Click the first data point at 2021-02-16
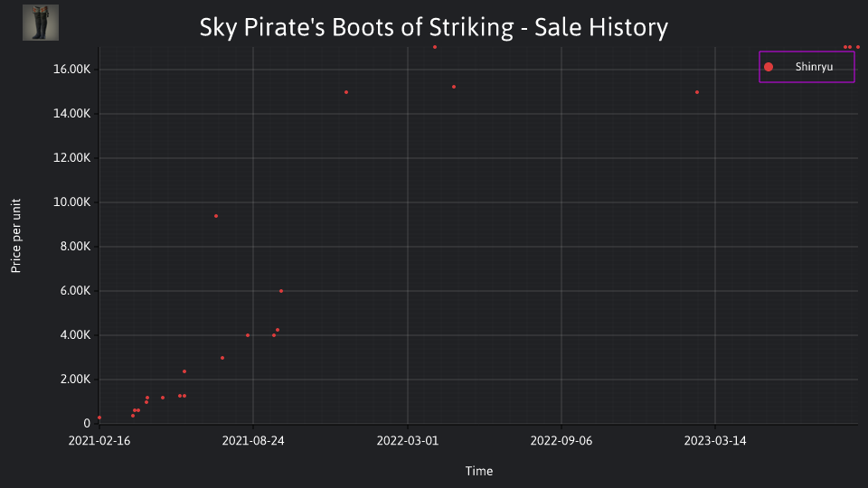Screen dimensions: 868x488 pos(99,418)
